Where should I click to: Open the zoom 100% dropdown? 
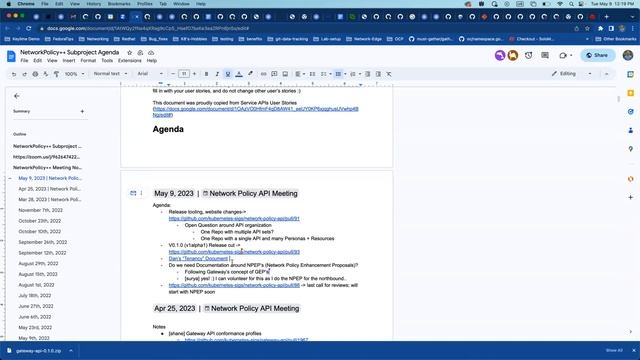tap(74, 74)
